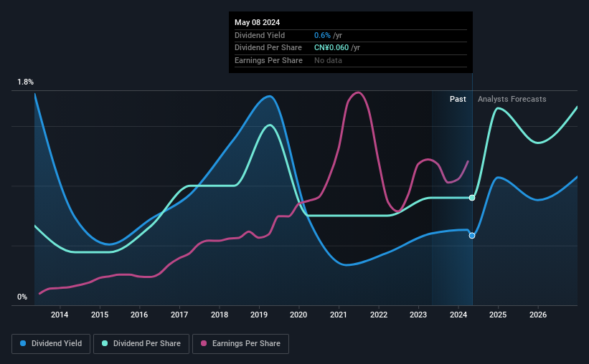Click the tooltip Dividend Yield row label

[x=260, y=35]
